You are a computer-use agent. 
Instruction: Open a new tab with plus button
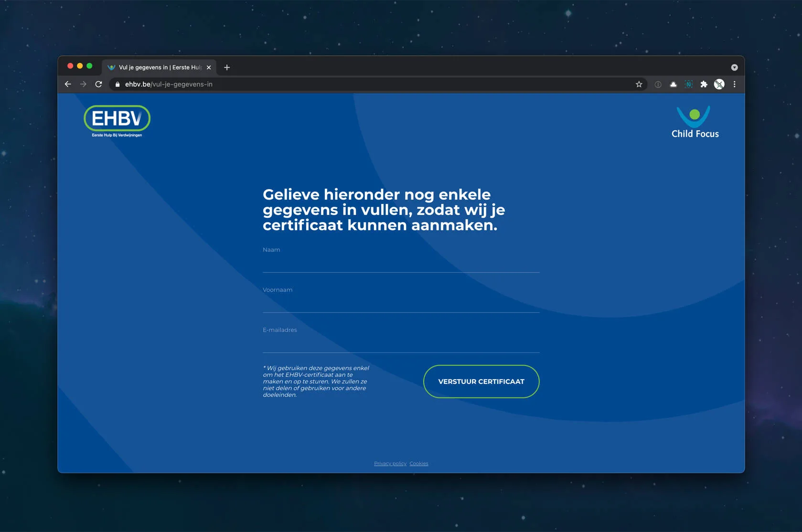227,67
